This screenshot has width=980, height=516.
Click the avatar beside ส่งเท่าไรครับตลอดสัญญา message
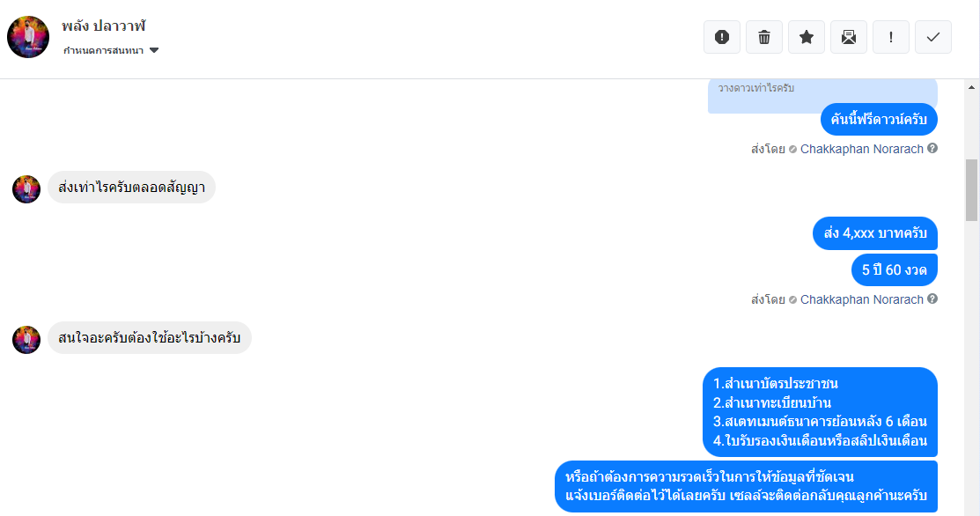pyautogui.click(x=26, y=189)
